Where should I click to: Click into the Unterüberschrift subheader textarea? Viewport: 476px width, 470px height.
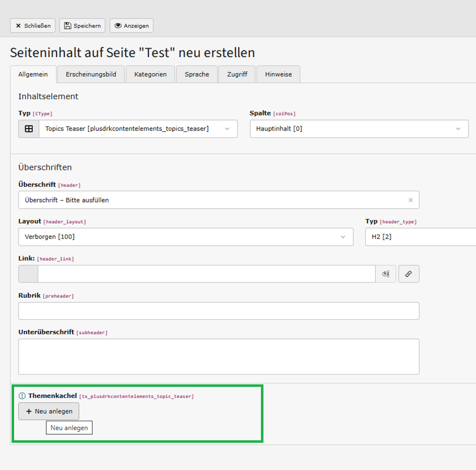219,357
